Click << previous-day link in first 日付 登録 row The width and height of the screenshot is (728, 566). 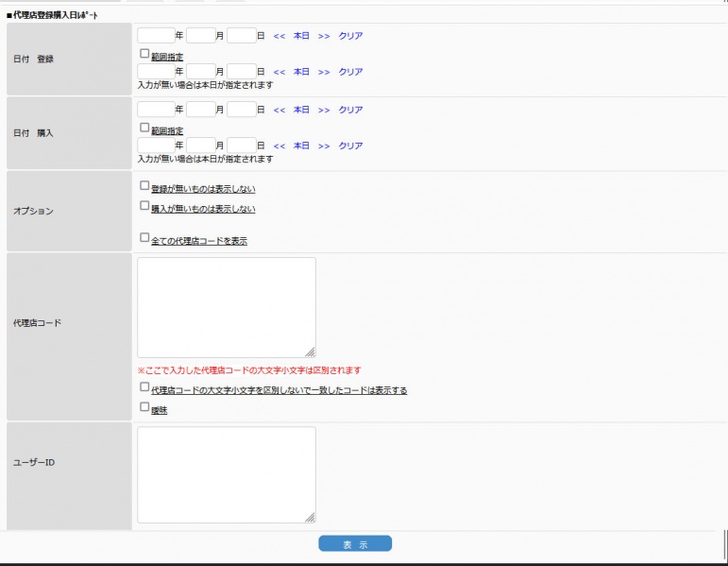pyautogui.click(x=279, y=36)
